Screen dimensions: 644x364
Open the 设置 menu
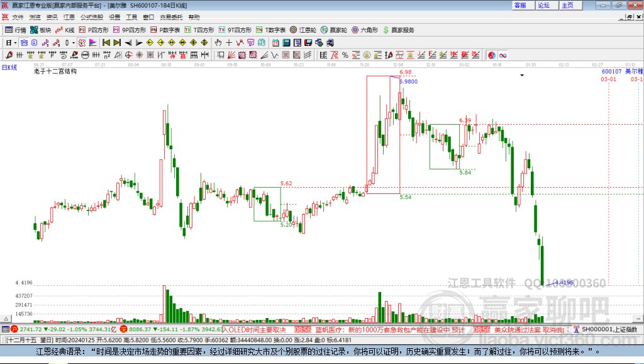click(x=114, y=17)
